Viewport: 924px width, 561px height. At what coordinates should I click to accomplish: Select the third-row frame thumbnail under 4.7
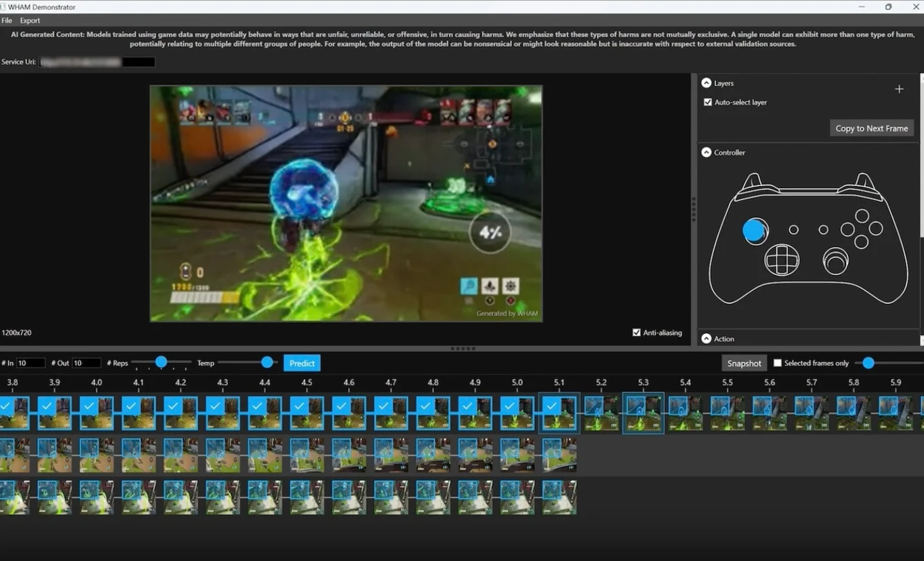391,497
